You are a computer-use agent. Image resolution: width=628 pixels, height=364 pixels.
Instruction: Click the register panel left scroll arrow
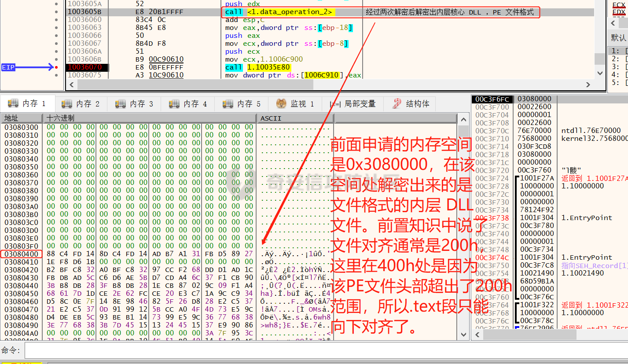click(x=614, y=23)
